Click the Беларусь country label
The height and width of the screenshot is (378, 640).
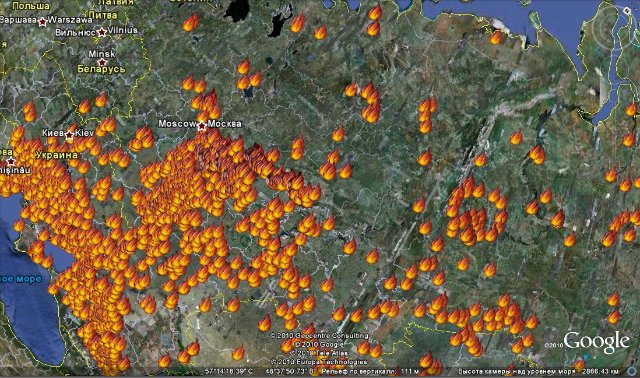click(x=101, y=69)
